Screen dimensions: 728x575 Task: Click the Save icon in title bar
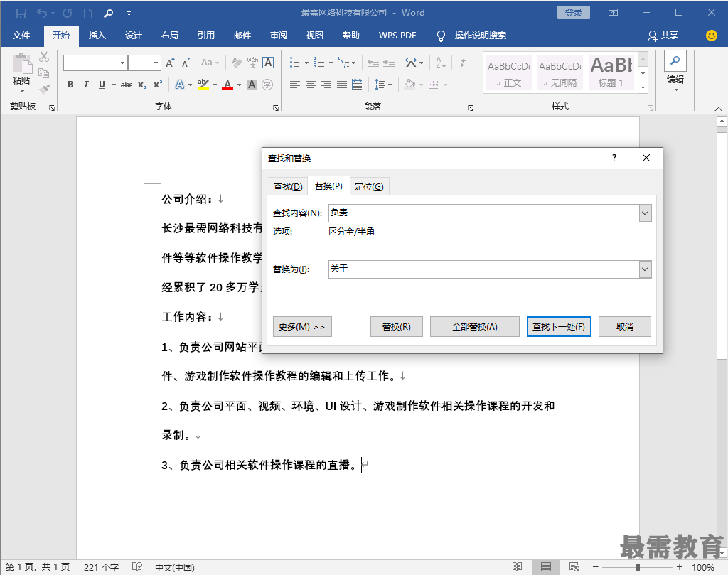point(21,13)
